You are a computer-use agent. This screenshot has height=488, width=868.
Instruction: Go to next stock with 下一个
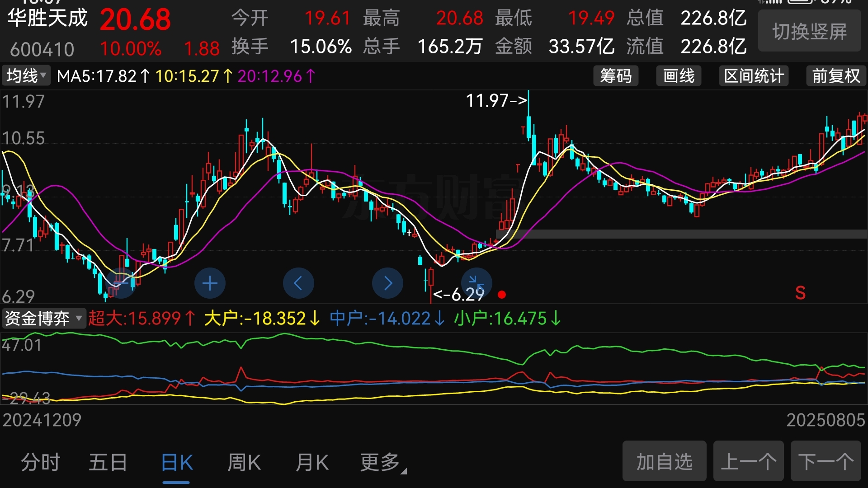pyautogui.click(x=826, y=461)
